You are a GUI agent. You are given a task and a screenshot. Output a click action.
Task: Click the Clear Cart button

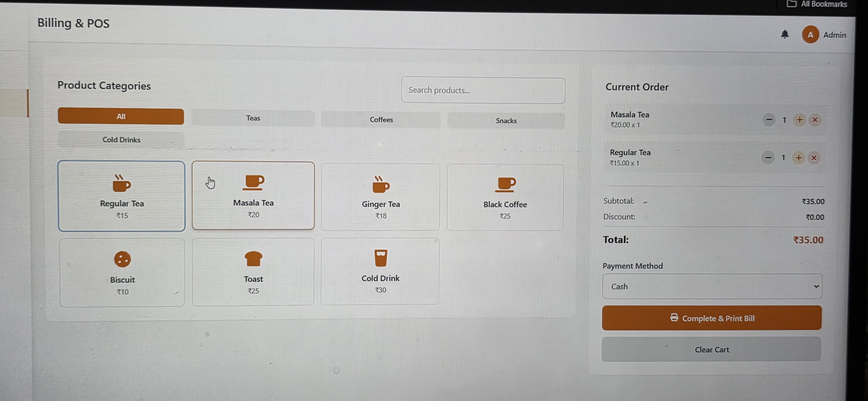pyautogui.click(x=711, y=349)
